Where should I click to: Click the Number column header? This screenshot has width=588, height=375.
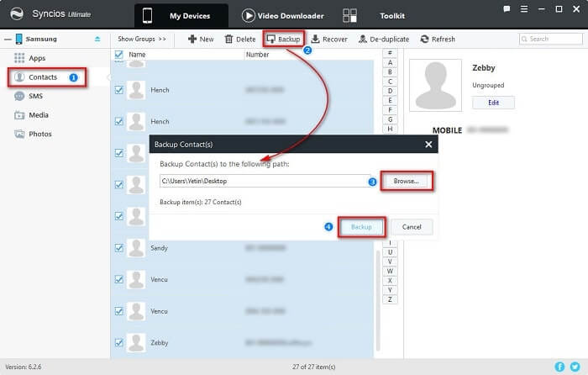click(257, 55)
